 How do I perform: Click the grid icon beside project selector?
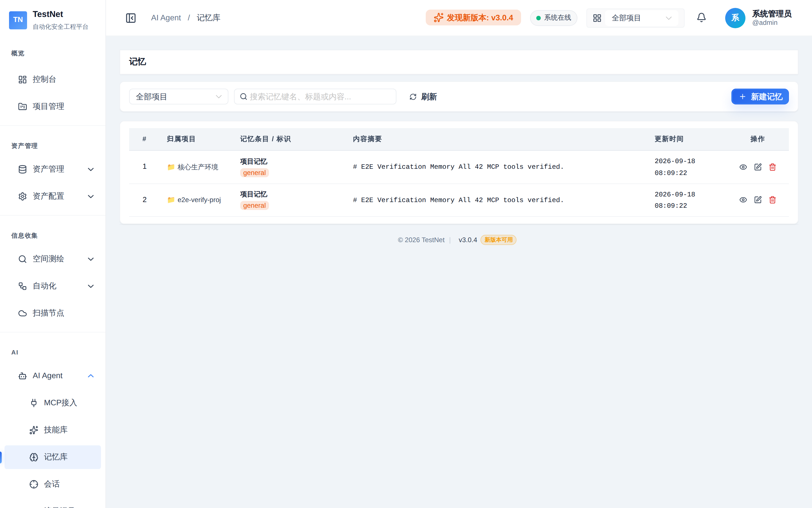pyautogui.click(x=597, y=18)
